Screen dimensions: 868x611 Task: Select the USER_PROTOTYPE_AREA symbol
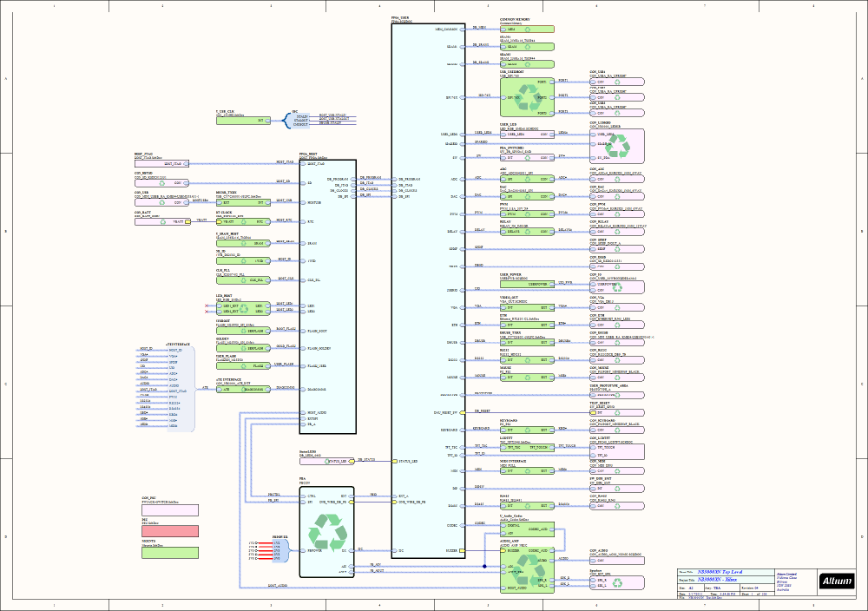[x=616, y=395]
